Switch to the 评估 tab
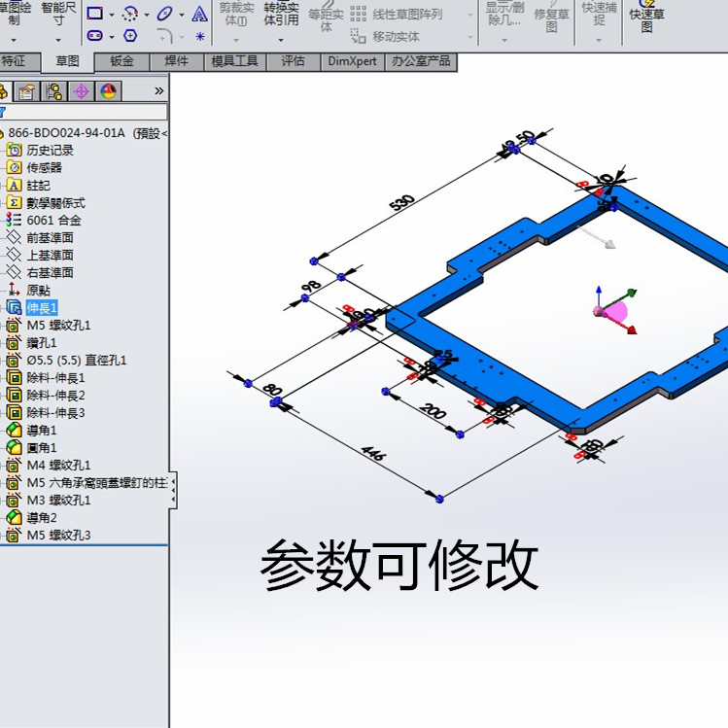 click(x=294, y=61)
